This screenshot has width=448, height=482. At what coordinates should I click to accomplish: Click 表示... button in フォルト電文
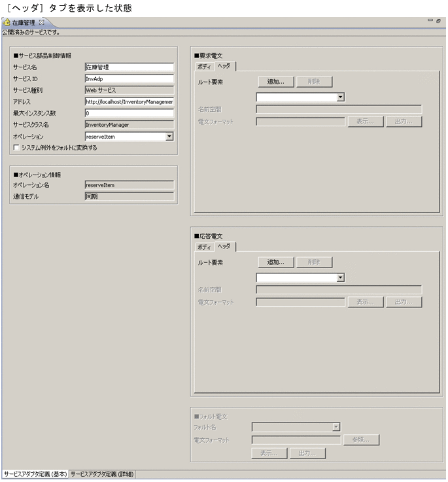click(269, 453)
